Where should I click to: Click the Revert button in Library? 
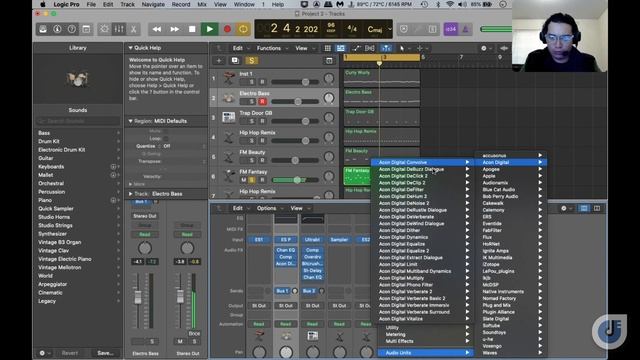point(70,353)
